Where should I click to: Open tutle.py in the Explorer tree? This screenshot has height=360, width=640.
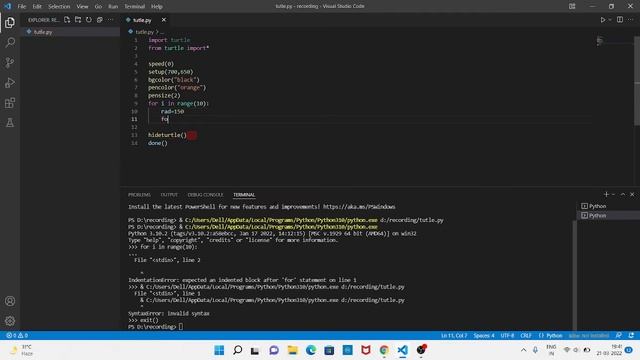[43, 32]
